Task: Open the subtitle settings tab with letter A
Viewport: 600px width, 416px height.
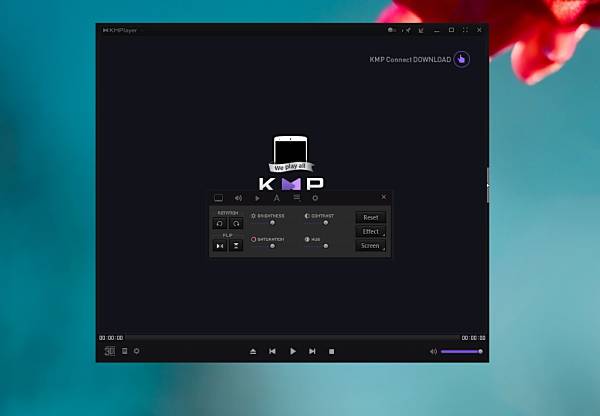Action: [277, 198]
